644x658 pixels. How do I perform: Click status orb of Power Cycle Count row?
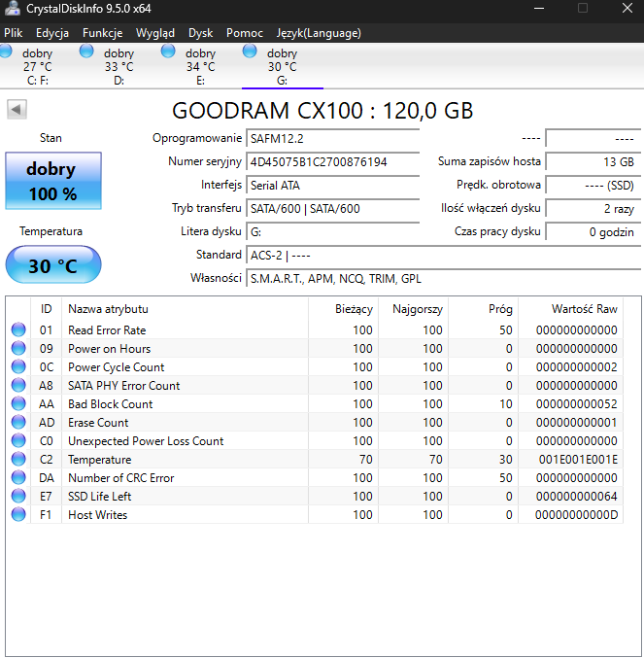click(18, 366)
